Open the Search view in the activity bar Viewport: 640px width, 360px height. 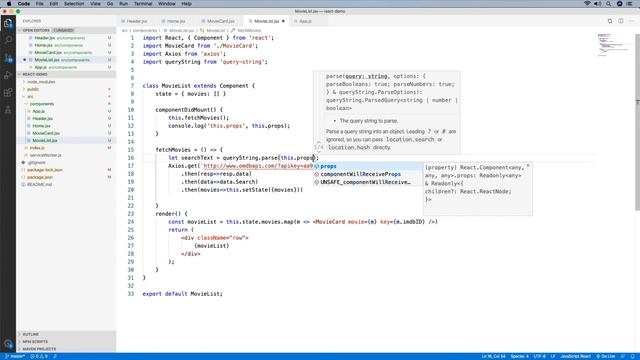(x=8, y=40)
